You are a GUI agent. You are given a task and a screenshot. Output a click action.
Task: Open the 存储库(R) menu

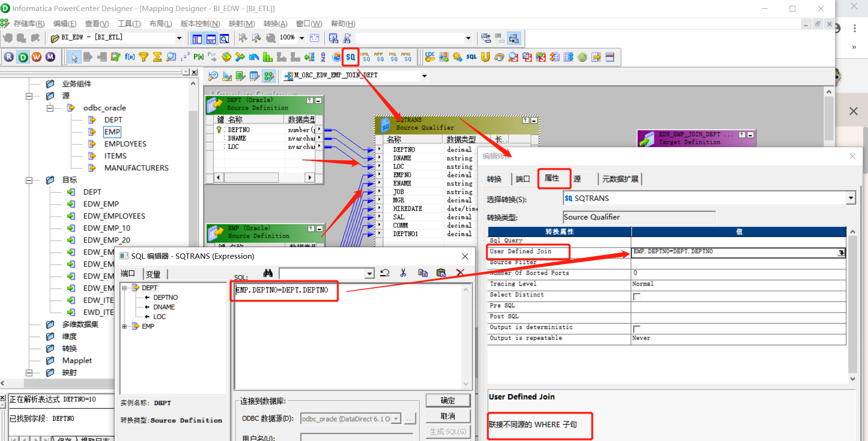[x=29, y=24]
